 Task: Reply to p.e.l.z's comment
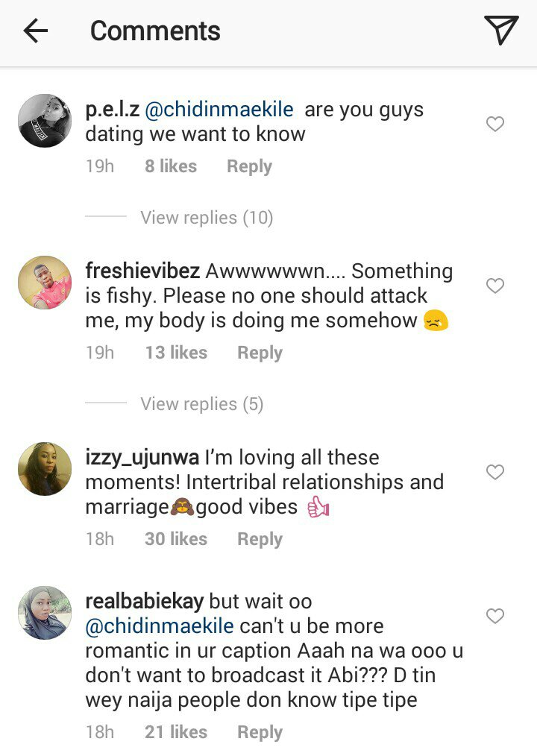[x=249, y=166]
